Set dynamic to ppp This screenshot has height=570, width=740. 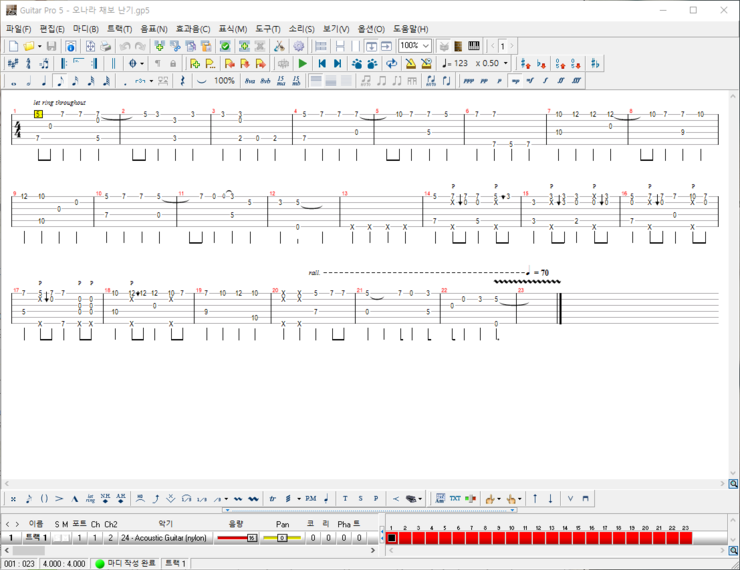(x=469, y=81)
